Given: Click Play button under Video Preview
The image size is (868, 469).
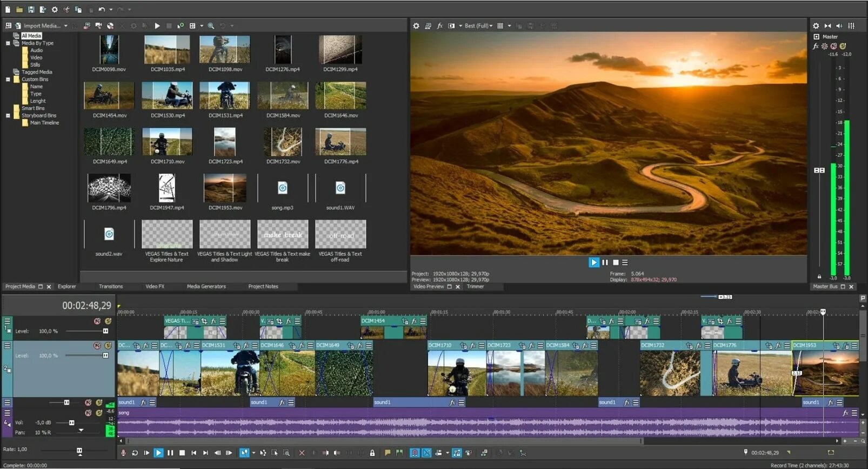Looking at the screenshot, I should pos(593,262).
